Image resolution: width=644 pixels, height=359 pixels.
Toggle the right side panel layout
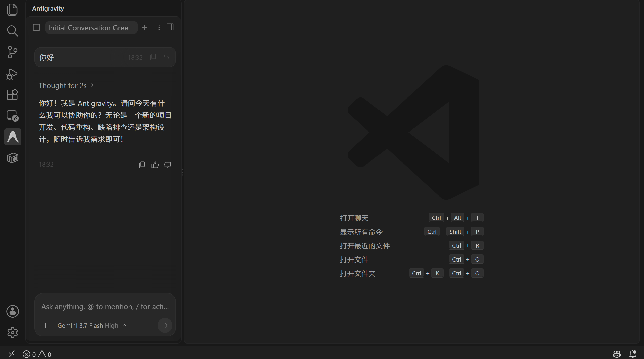pyautogui.click(x=170, y=27)
